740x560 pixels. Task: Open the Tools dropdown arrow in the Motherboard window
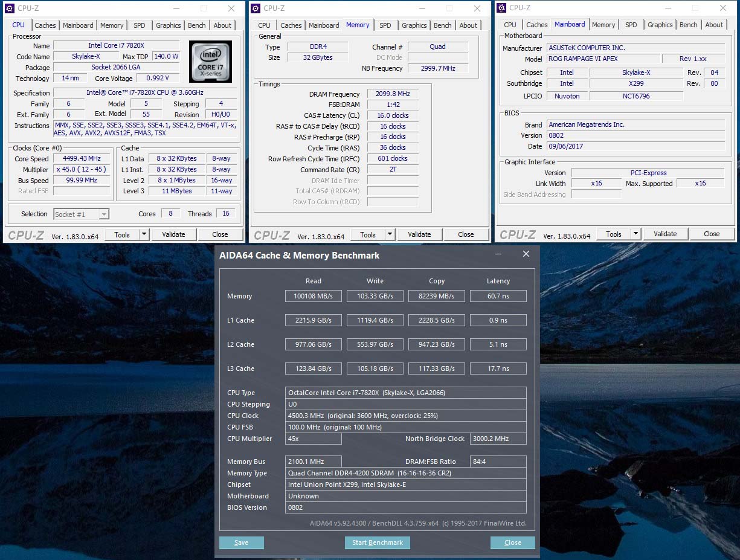[x=636, y=234]
